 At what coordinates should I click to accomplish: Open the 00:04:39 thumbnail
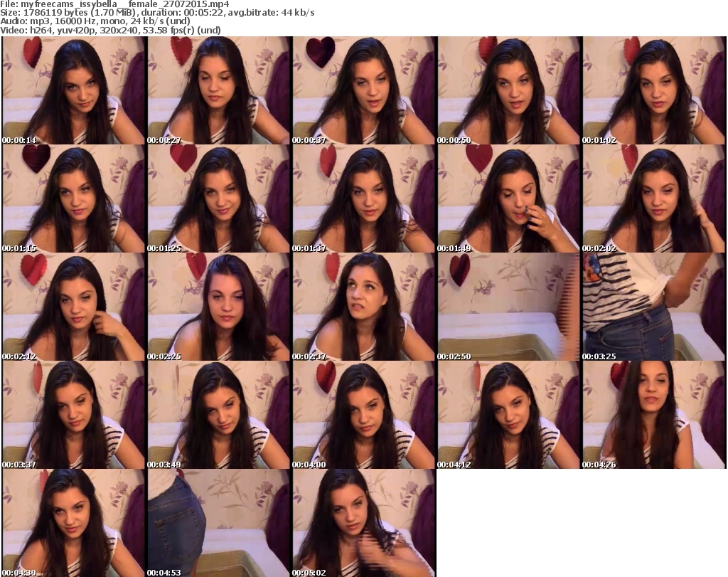(73, 523)
